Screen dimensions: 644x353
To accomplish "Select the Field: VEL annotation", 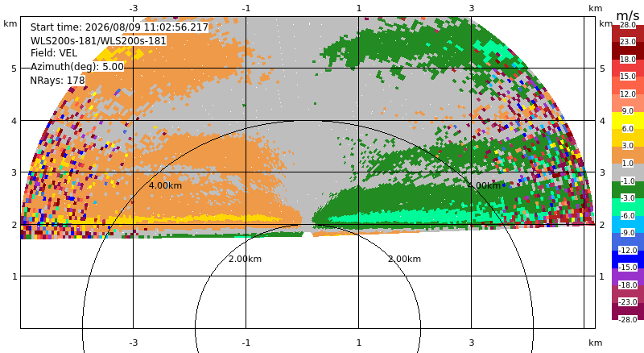I will 54,53.
